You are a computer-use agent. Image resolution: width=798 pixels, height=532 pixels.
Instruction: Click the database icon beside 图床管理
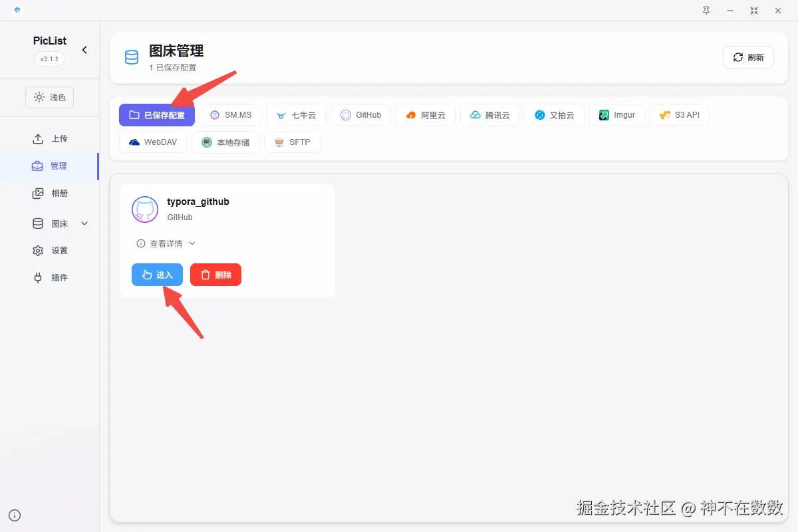point(132,57)
